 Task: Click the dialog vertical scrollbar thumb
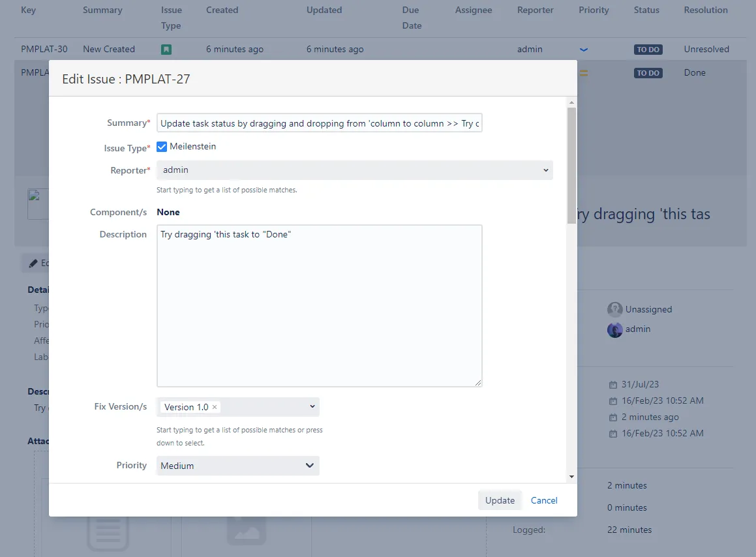point(571,166)
